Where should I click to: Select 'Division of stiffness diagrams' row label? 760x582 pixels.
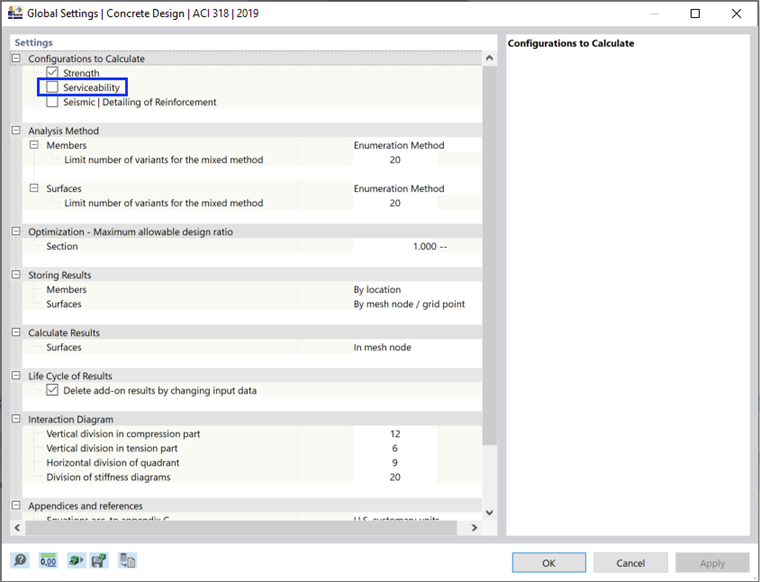pos(109,477)
